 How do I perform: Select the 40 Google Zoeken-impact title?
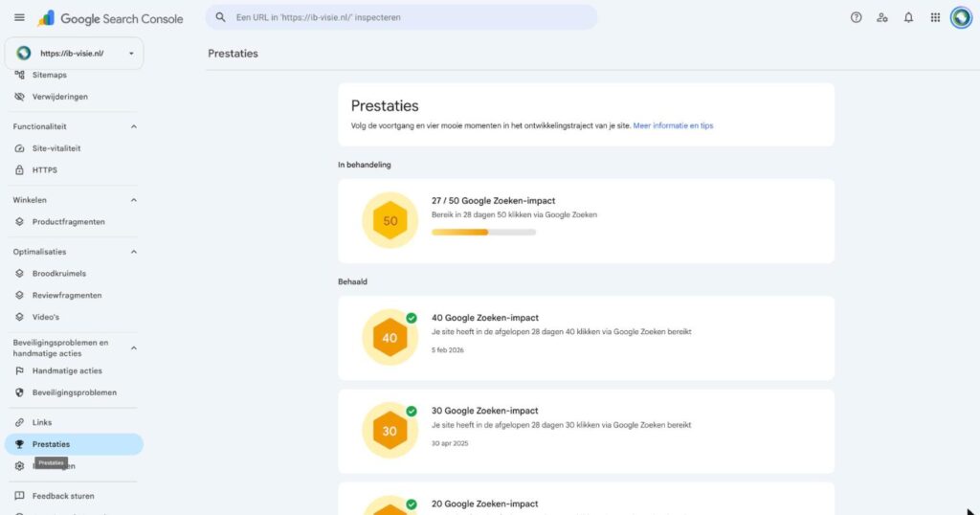(x=485, y=318)
